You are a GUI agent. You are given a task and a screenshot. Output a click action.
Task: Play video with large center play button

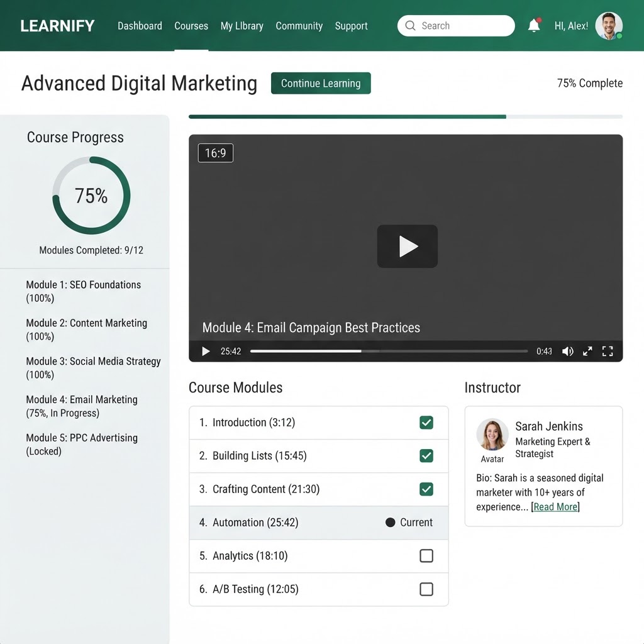pos(407,246)
